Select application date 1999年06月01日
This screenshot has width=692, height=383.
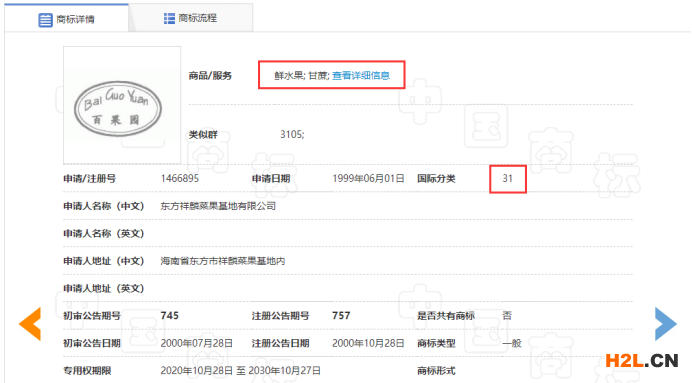point(368,178)
